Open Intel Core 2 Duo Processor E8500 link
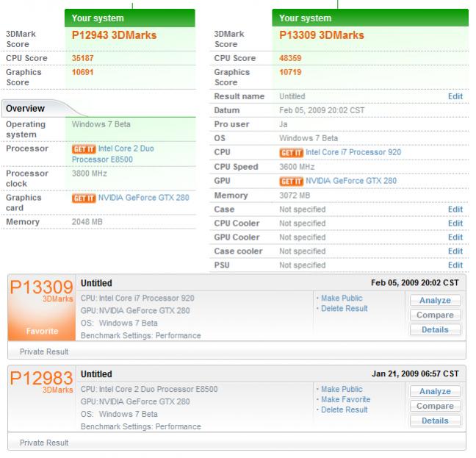Image resolution: width=476 pixels, height=458 pixels. click(113, 154)
